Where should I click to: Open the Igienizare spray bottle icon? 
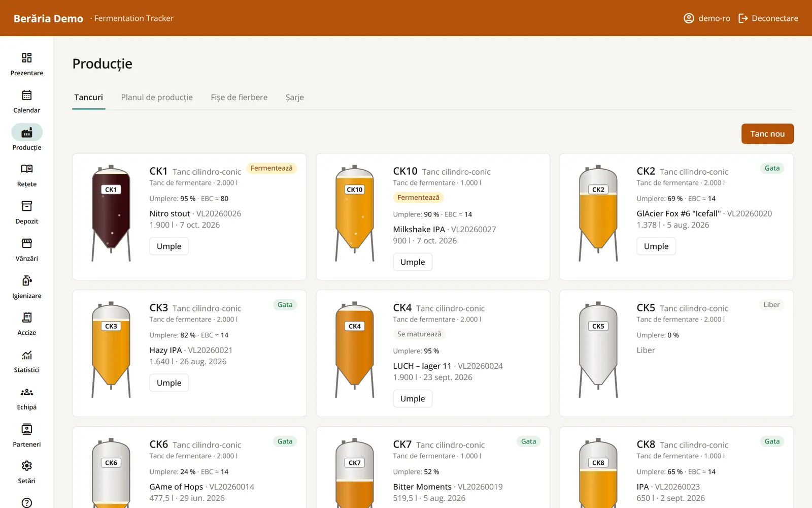(27, 280)
